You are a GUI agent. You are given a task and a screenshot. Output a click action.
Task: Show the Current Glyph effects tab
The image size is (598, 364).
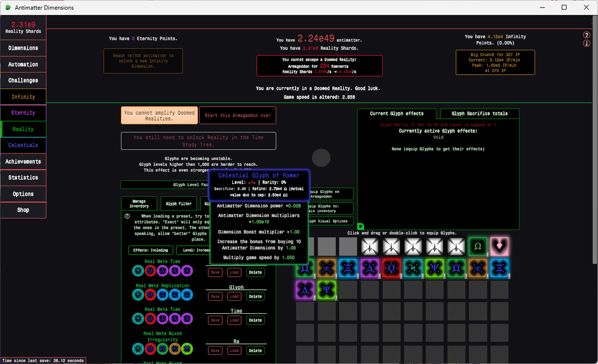[x=397, y=114]
